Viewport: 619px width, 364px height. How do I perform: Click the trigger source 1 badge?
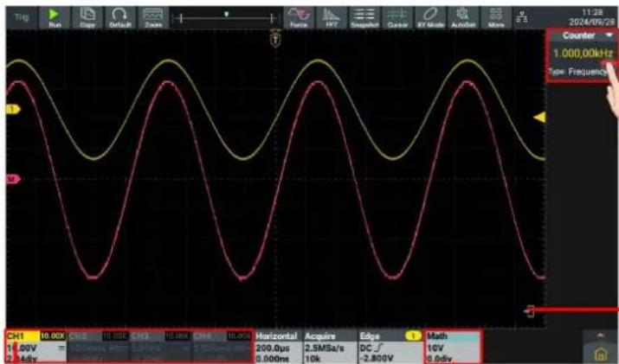click(413, 336)
